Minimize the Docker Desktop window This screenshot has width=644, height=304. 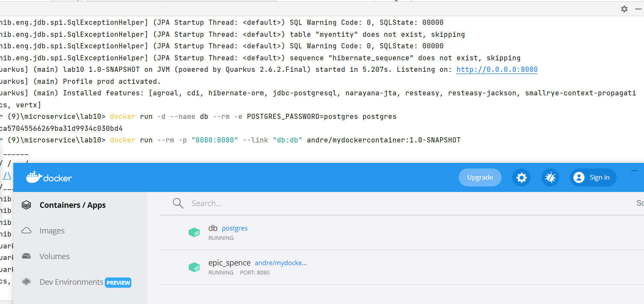[634, 171]
